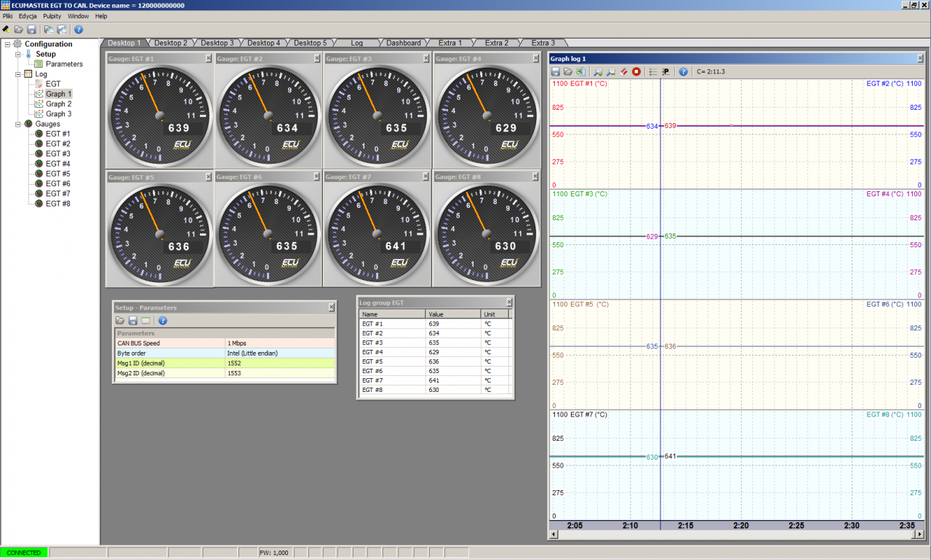
Task: Collapse the Log tree node
Action: (x=18, y=74)
